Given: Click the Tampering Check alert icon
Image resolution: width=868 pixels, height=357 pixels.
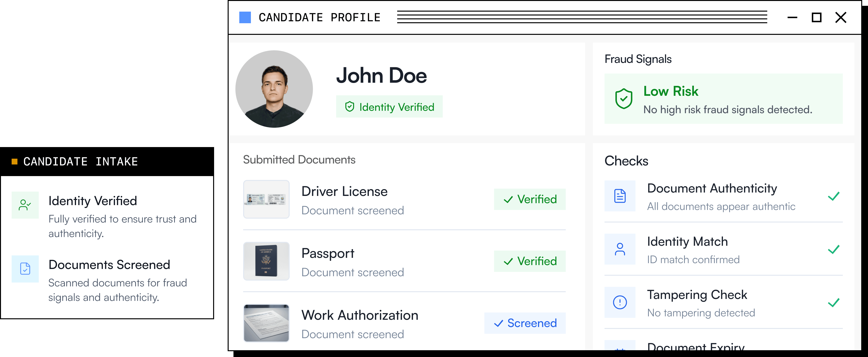Looking at the screenshot, I should pyautogui.click(x=620, y=302).
